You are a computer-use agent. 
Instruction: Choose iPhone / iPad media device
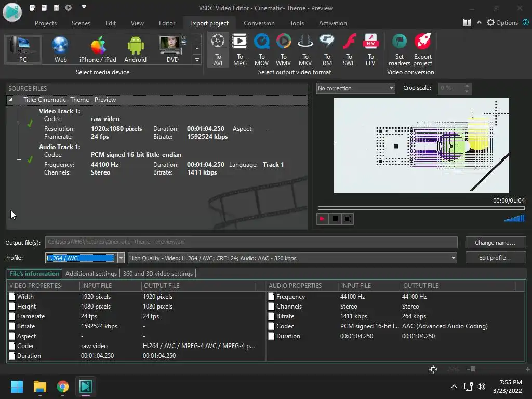[98, 49]
